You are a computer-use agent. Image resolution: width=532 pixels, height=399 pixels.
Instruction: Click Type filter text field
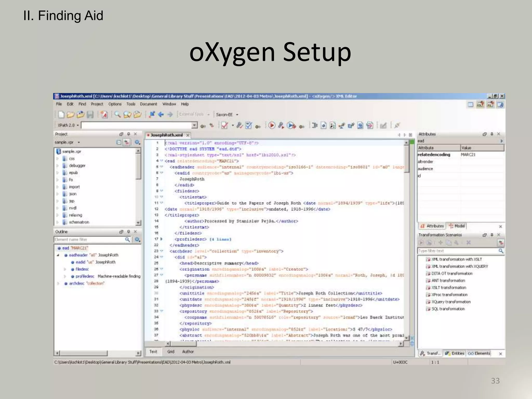[x=458, y=251]
